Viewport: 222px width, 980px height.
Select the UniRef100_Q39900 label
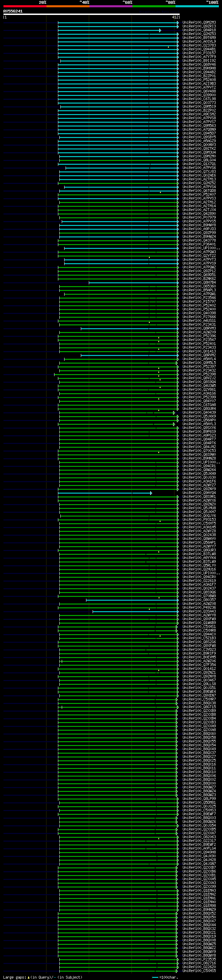coord(199,95)
